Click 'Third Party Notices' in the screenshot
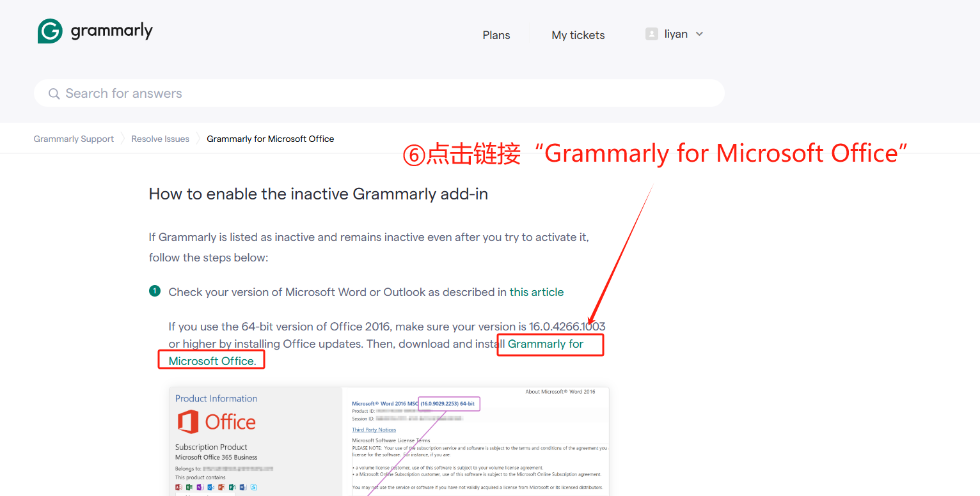 (x=374, y=430)
